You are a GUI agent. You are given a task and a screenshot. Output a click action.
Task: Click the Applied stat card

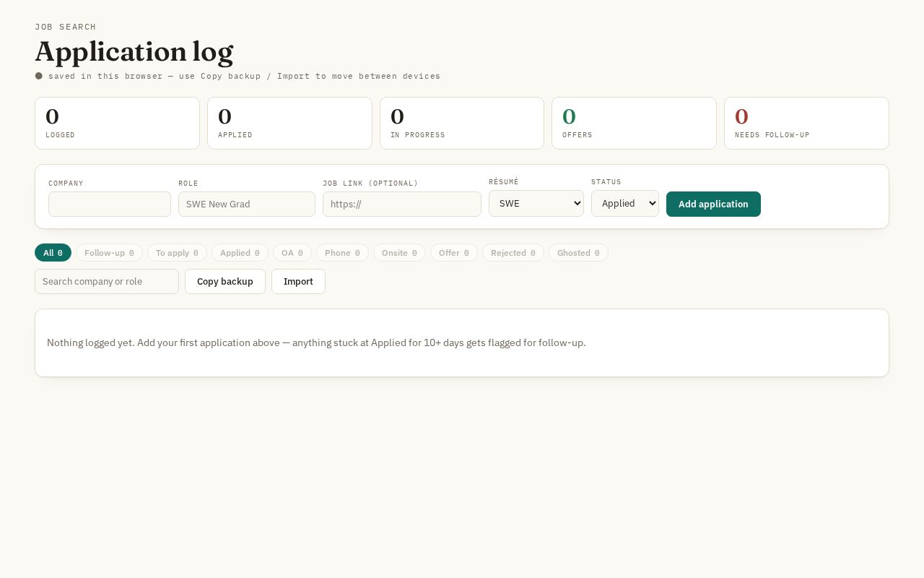[289, 124]
